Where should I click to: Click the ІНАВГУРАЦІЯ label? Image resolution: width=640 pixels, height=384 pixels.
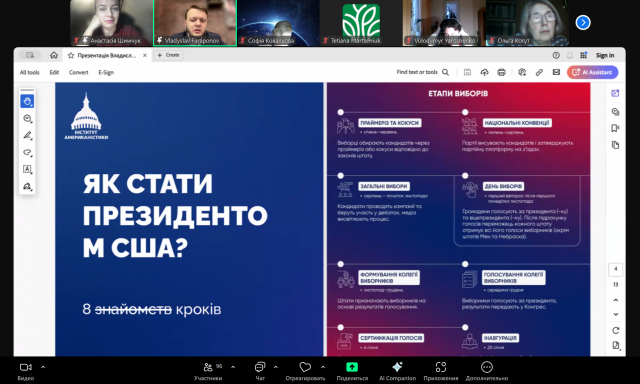click(x=500, y=338)
